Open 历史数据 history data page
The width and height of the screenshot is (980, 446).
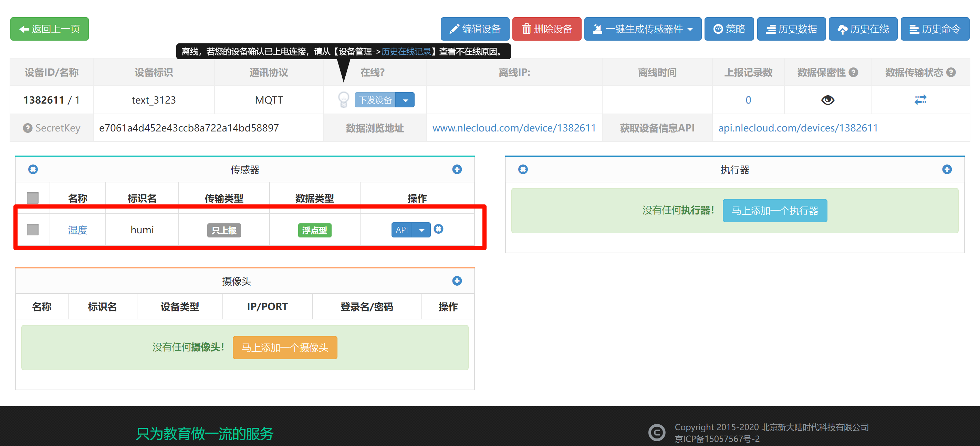tap(791, 29)
